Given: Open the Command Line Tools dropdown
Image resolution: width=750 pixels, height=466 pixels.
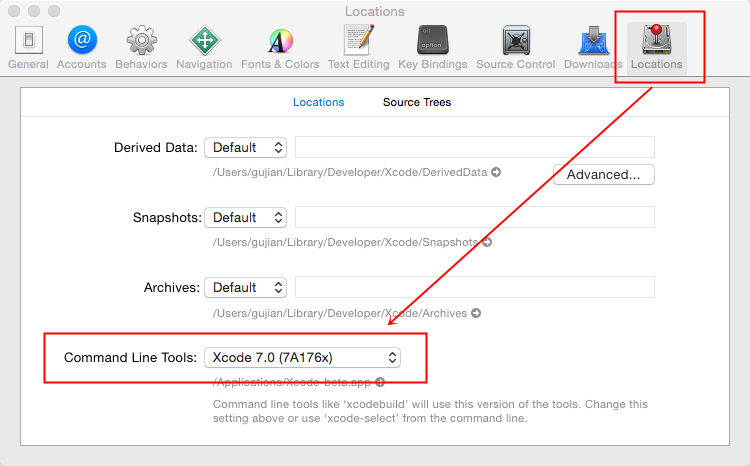Looking at the screenshot, I should [302, 357].
